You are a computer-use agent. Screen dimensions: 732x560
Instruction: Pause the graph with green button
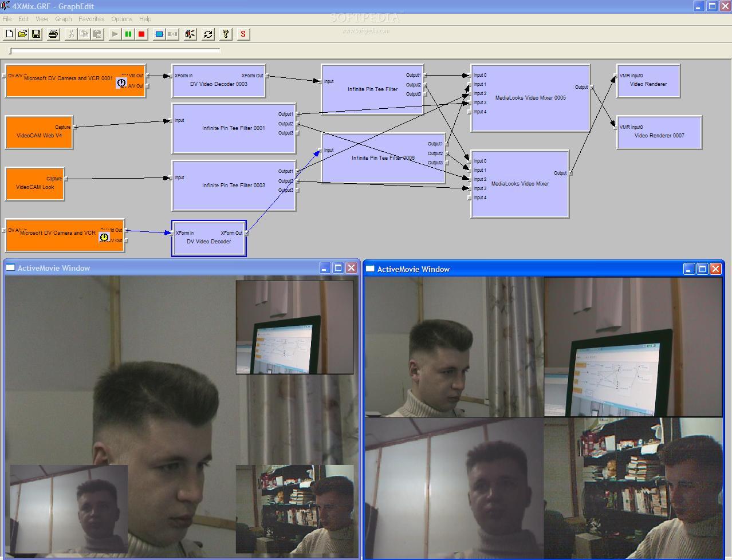[128, 34]
